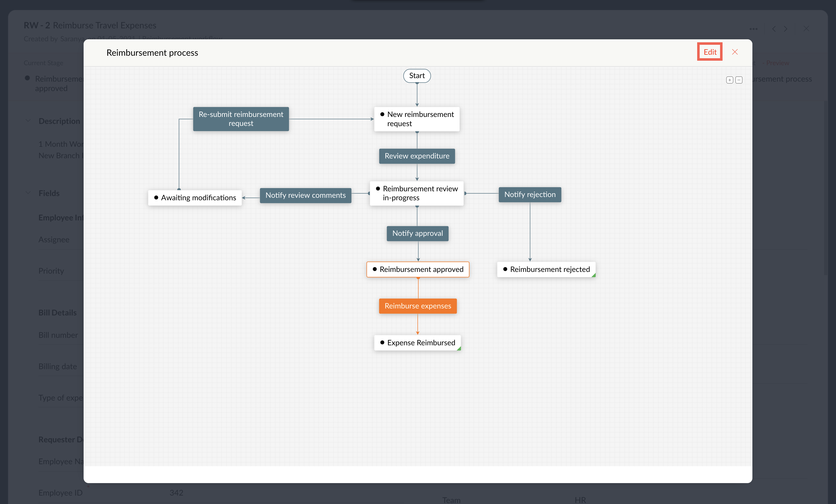Close the Reimbursement process dialog
The height and width of the screenshot is (504, 836).
735,52
